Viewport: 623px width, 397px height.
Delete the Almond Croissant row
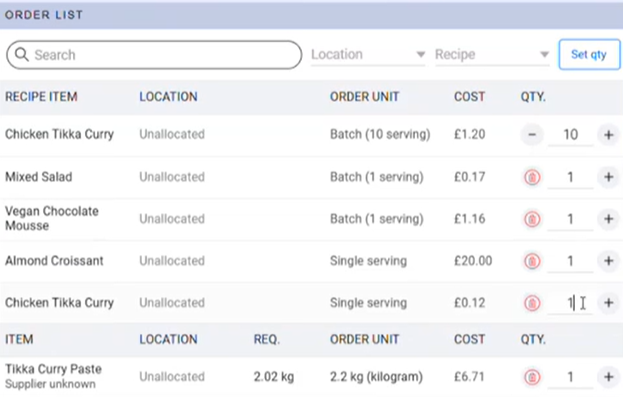click(x=532, y=261)
